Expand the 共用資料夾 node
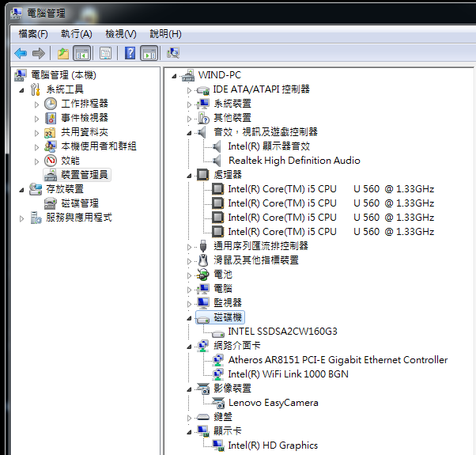Image resolution: width=476 pixels, height=455 pixels. (x=36, y=133)
